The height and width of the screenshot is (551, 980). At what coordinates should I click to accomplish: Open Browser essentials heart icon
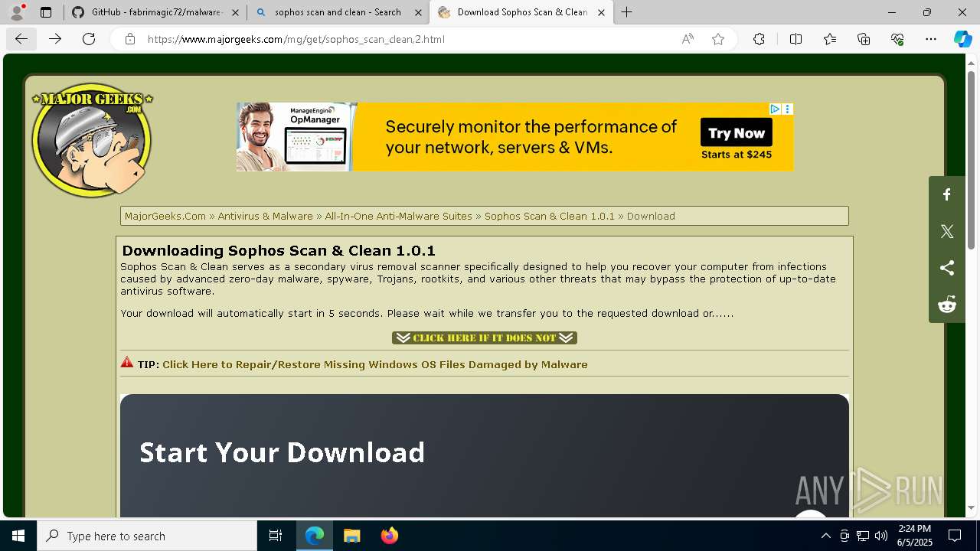897,39
